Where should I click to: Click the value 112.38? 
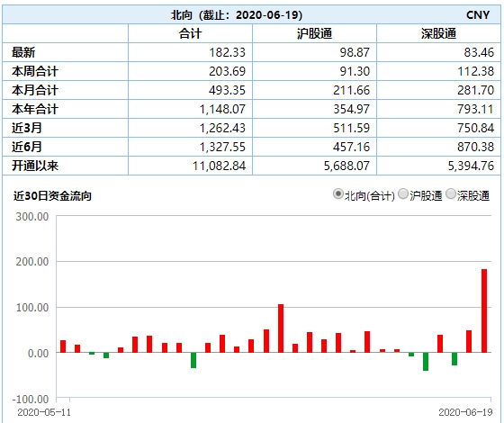point(476,71)
